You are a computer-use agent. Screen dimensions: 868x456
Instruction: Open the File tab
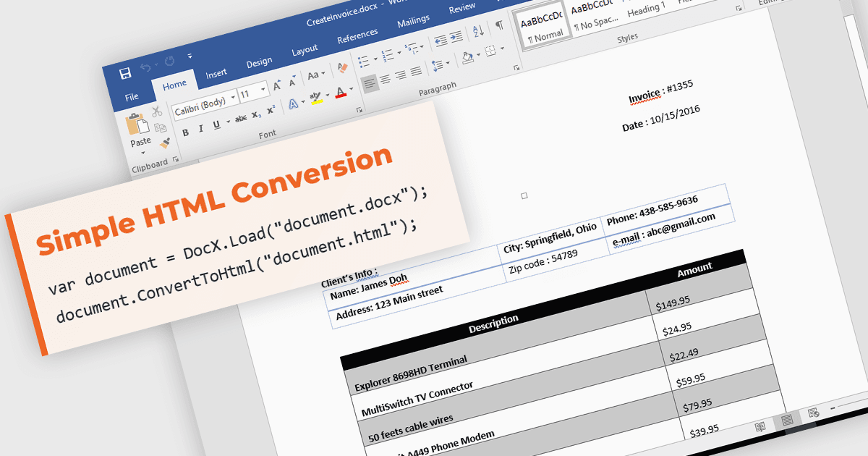tap(132, 97)
